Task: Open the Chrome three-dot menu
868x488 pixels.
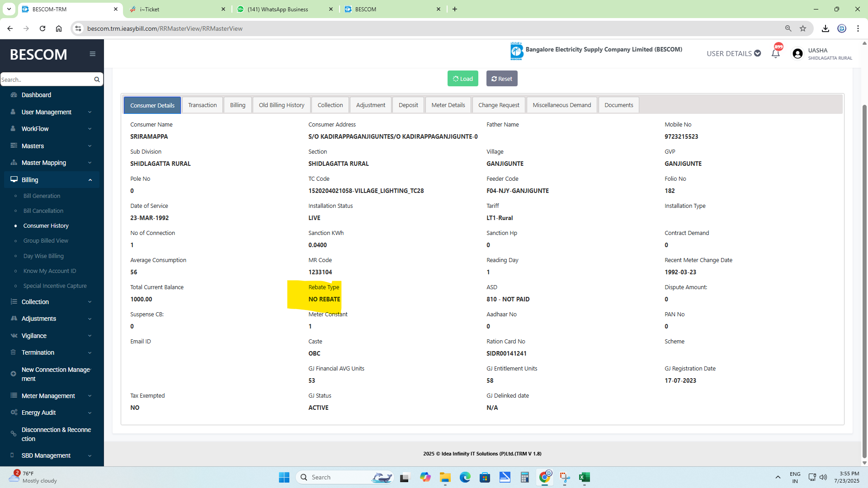Action: coord(858,28)
